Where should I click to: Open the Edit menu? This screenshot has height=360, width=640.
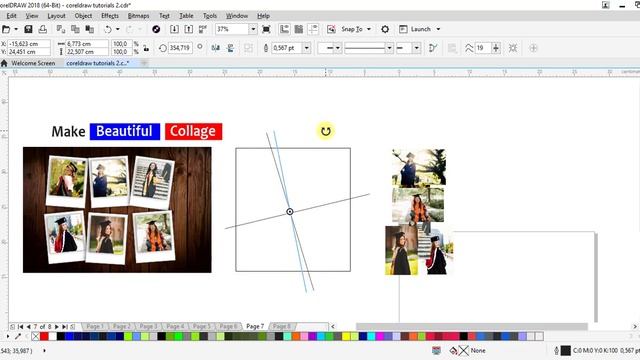[x=11, y=16]
